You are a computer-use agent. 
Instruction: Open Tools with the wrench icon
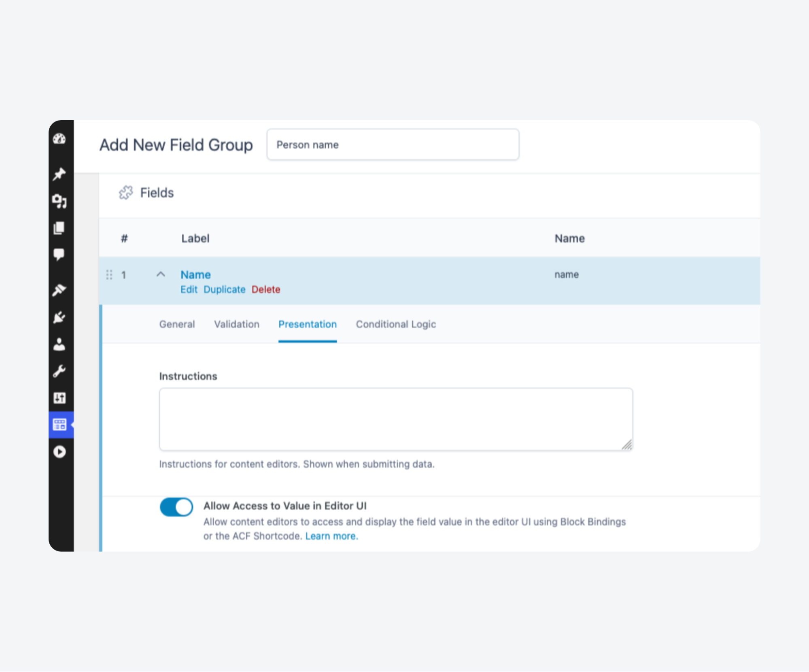click(x=60, y=371)
